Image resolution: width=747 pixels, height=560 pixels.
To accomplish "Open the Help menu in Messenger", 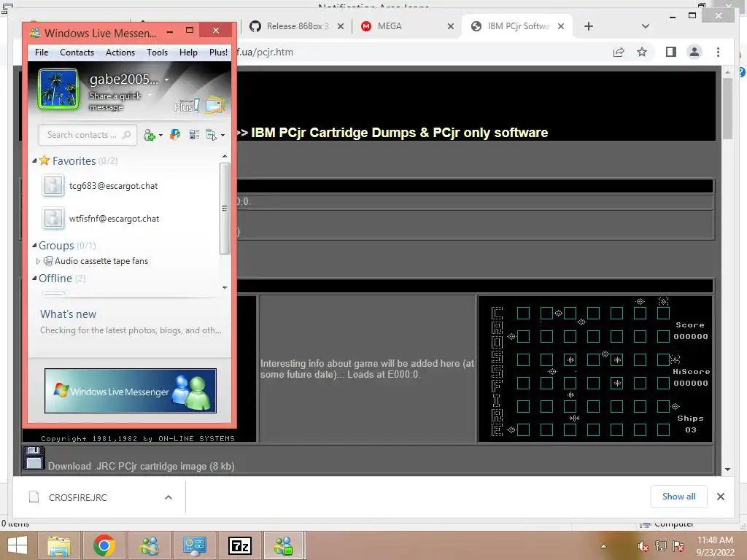I will point(188,52).
